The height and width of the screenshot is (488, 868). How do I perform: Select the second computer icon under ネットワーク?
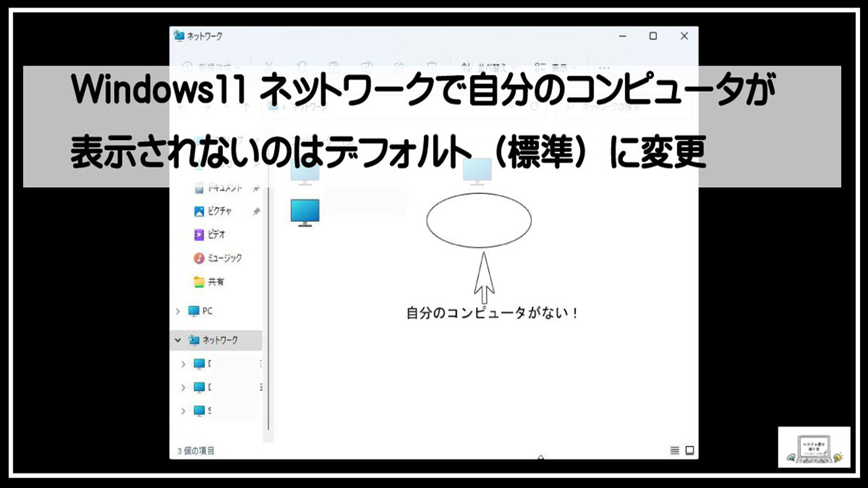[199, 387]
